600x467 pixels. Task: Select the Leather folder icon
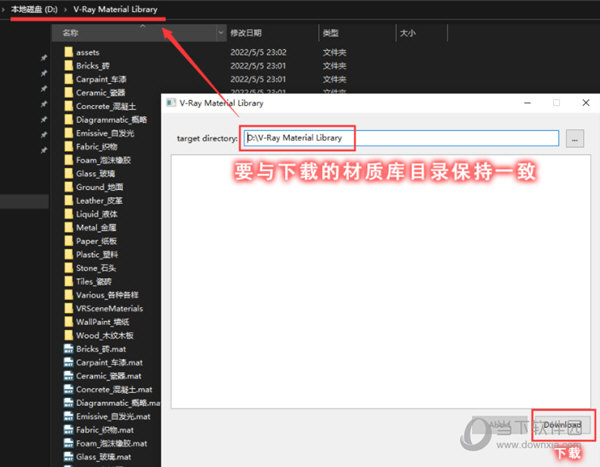(x=68, y=201)
